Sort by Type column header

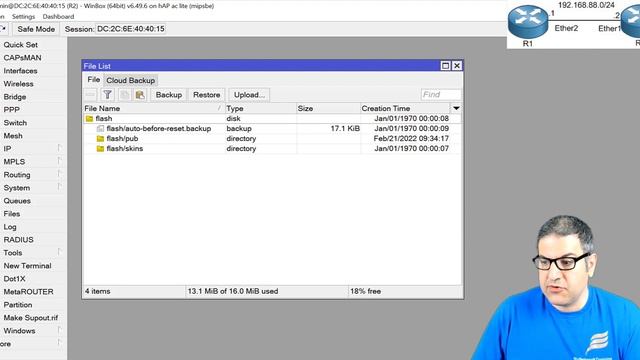coord(260,109)
